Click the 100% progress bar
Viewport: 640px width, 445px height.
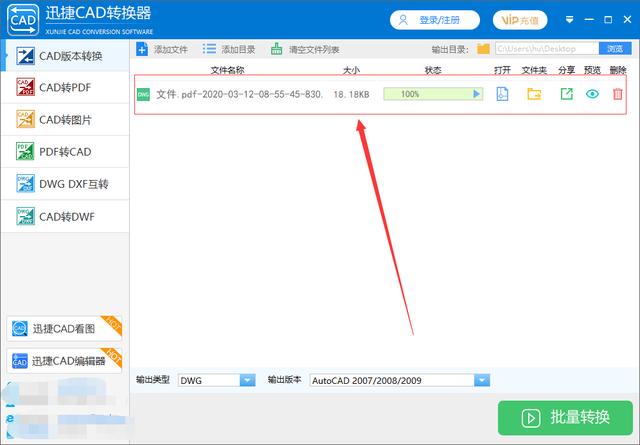433,94
